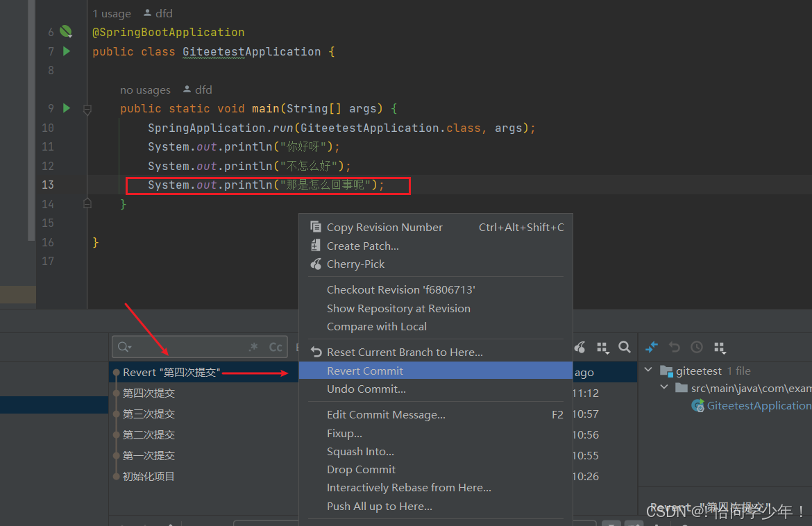Fold the main method using its gutter marker
812x526 pixels.
(87, 110)
